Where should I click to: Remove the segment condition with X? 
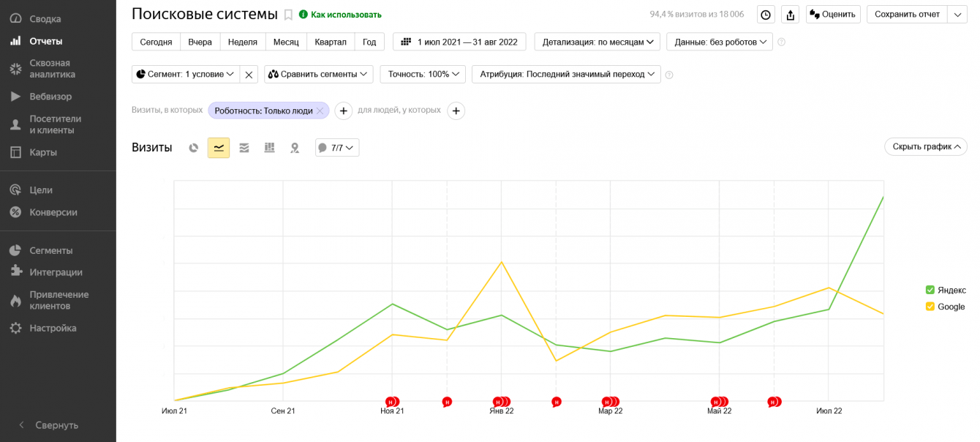coord(249,74)
